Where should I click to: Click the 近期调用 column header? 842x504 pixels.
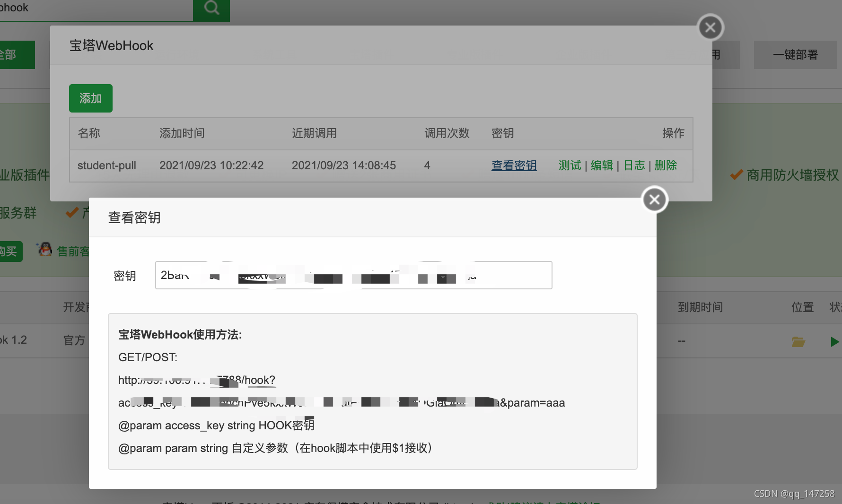[315, 133]
